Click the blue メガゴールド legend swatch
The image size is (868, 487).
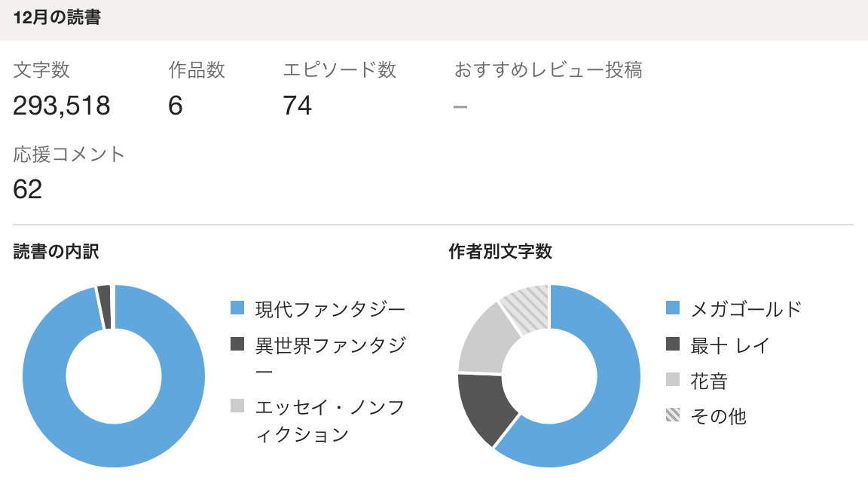click(673, 308)
